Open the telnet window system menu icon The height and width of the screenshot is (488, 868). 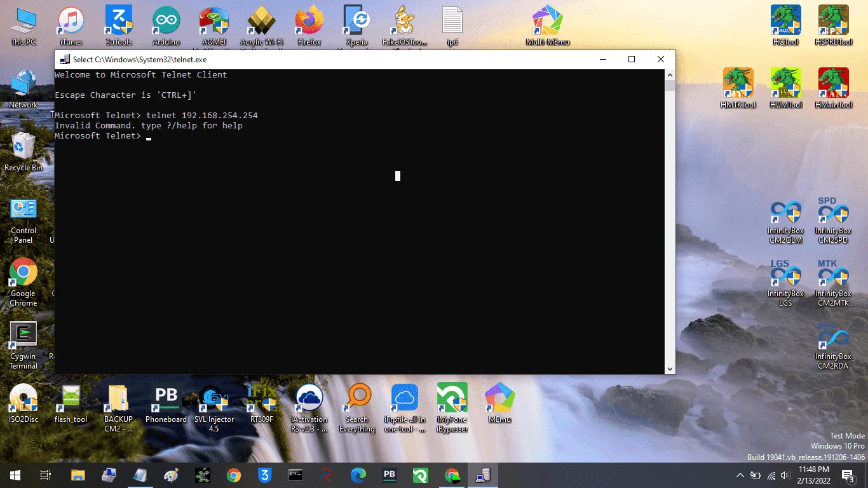pyautogui.click(x=64, y=60)
